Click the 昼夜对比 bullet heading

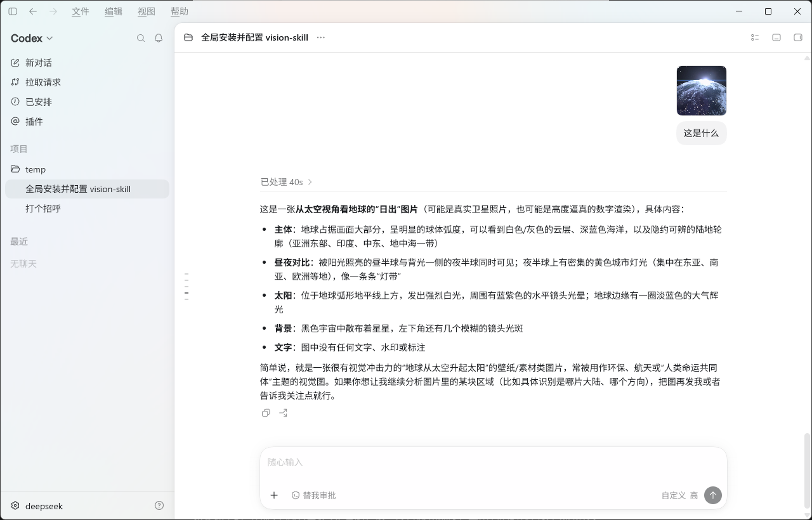[292, 263]
